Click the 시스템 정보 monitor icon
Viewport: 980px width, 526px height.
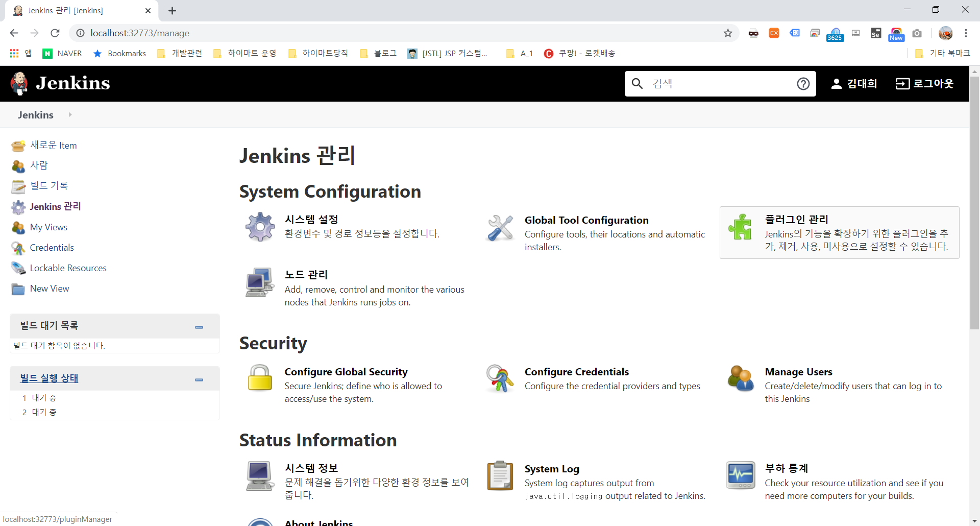pos(260,475)
